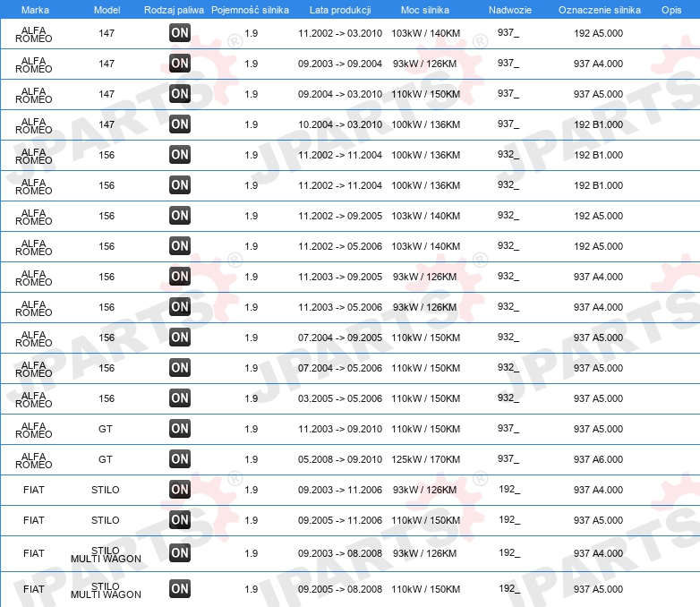Click the ON icon for STILO MULTI WAGON 09.2003 -> 08.2008
Screen dimensions: 700x607
pos(180,553)
